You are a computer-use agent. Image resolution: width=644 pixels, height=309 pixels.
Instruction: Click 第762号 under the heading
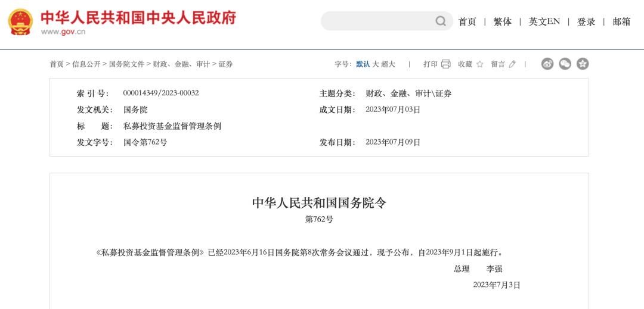coord(319,220)
